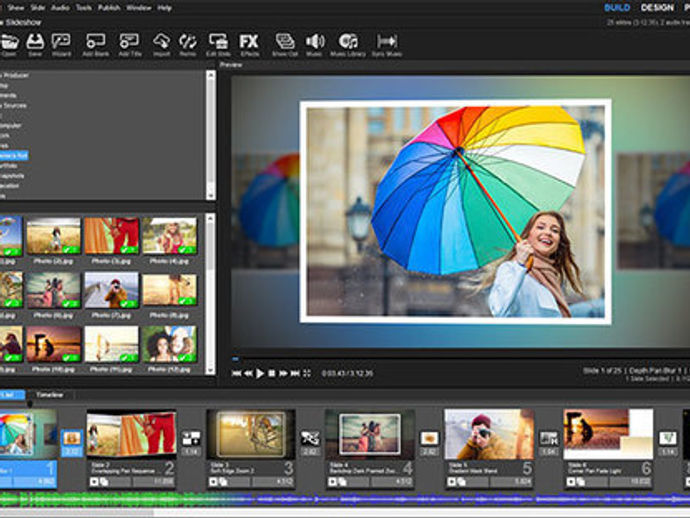
Task: Open the Window menu
Action: [139, 7]
